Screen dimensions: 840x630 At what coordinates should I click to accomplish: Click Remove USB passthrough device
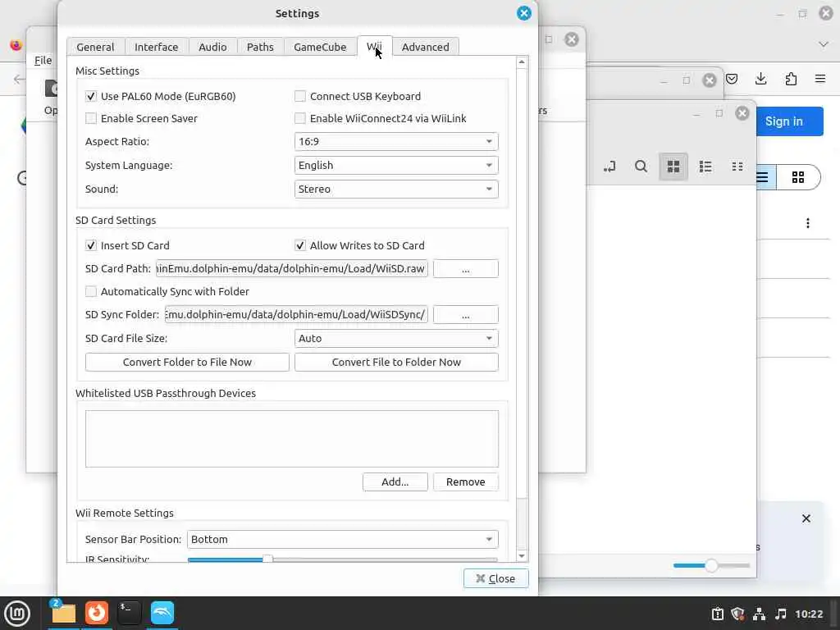pos(466,482)
